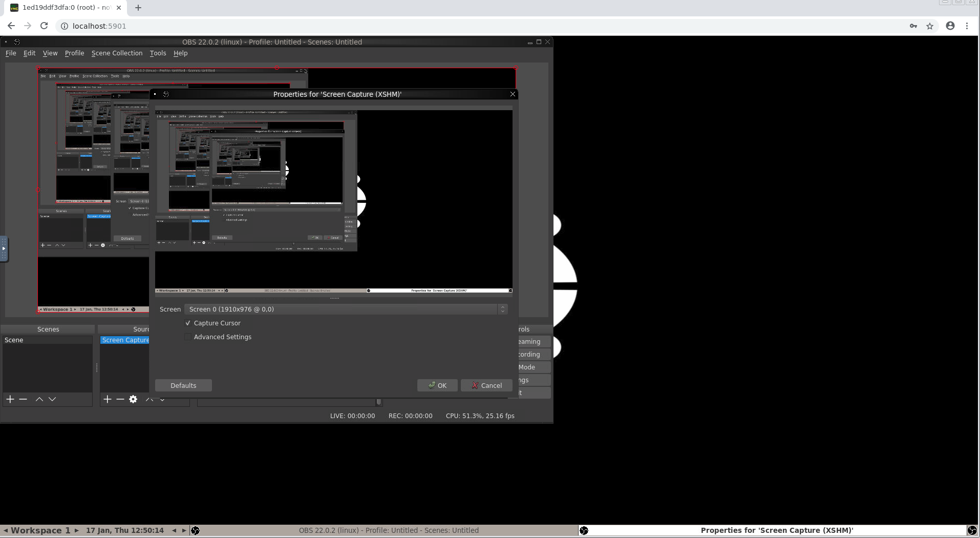
Task: Open the View menu
Action: pos(50,53)
